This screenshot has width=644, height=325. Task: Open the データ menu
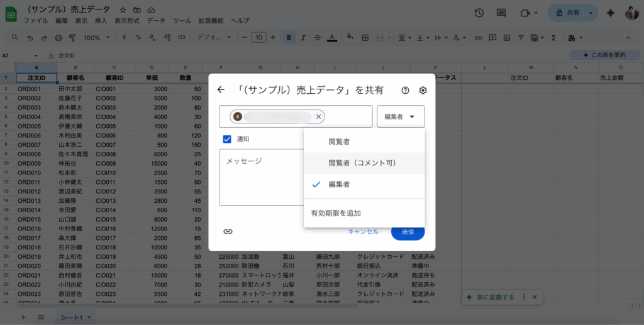pyautogui.click(x=156, y=21)
